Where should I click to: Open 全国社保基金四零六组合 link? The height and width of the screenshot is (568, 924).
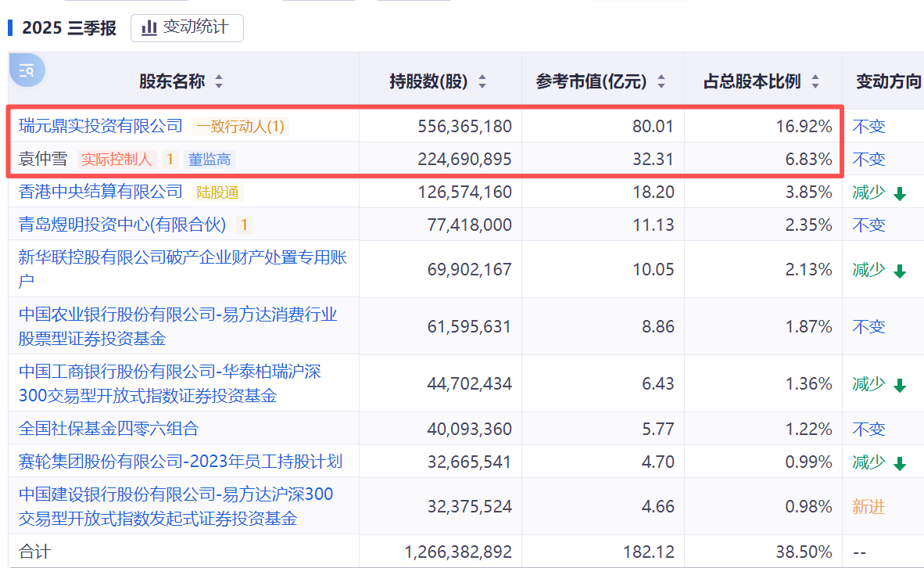[109, 429]
